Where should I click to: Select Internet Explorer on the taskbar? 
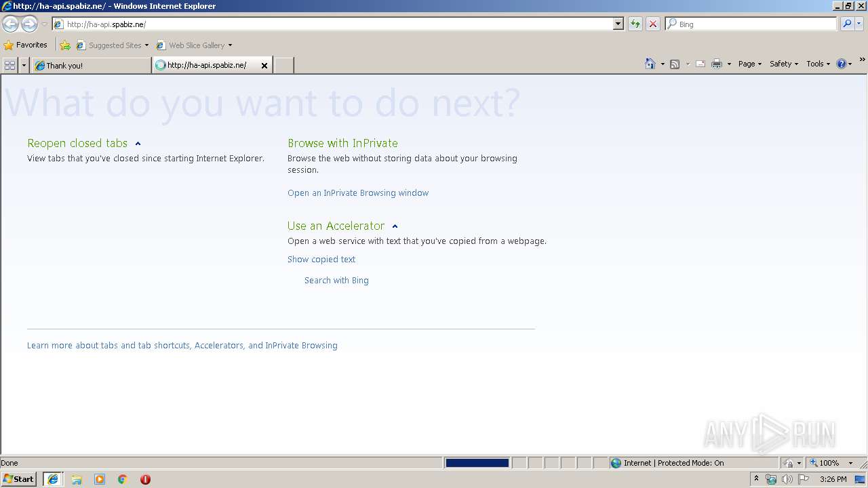click(53, 479)
